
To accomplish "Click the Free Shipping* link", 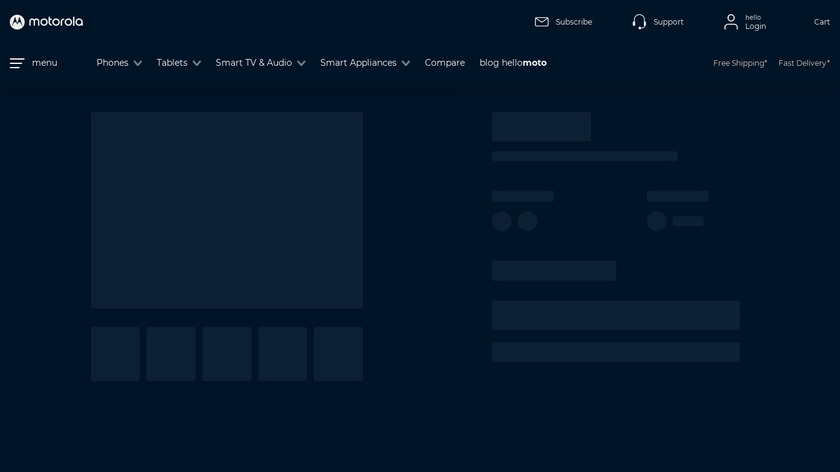I will (740, 63).
